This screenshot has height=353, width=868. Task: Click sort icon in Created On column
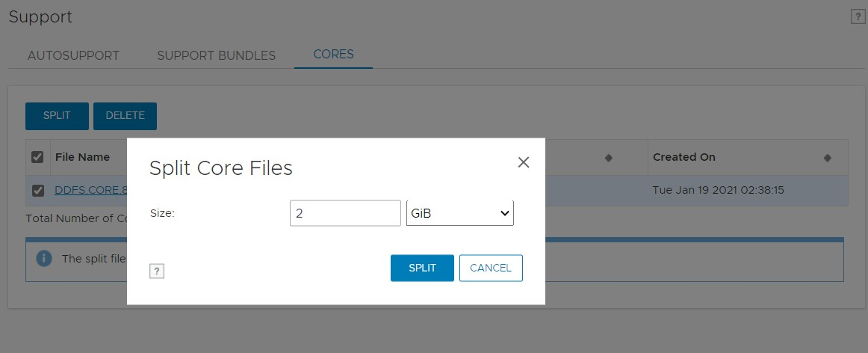click(x=827, y=158)
